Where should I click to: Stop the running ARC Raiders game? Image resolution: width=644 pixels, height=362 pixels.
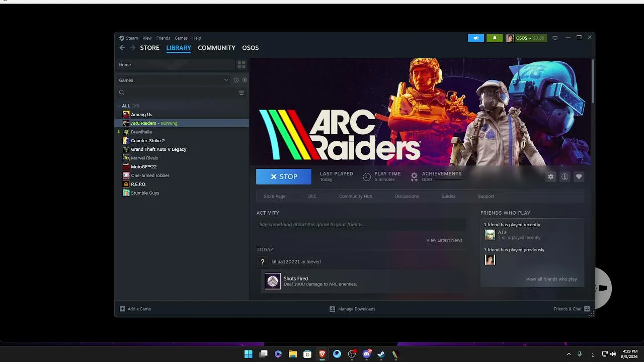pyautogui.click(x=284, y=176)
